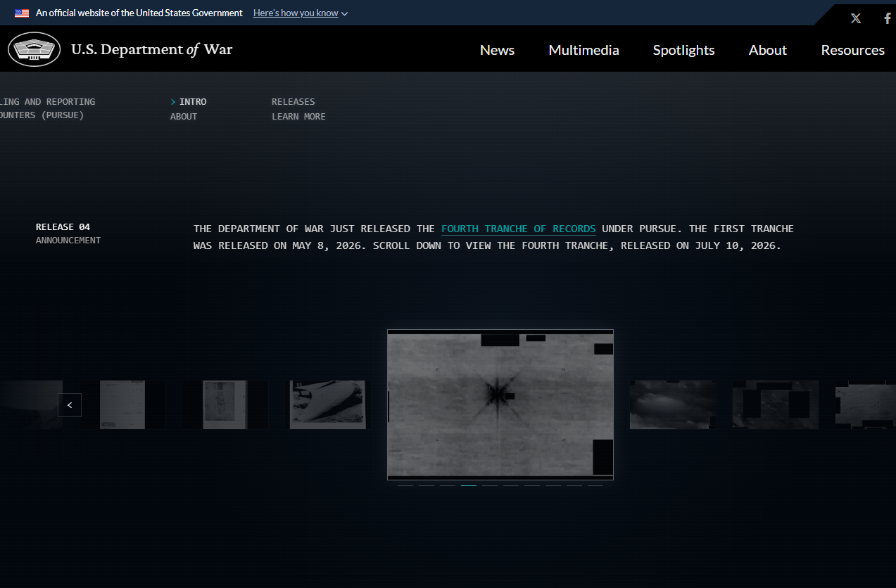
Task: Open the large starburst infrared image
Action: 500,404
